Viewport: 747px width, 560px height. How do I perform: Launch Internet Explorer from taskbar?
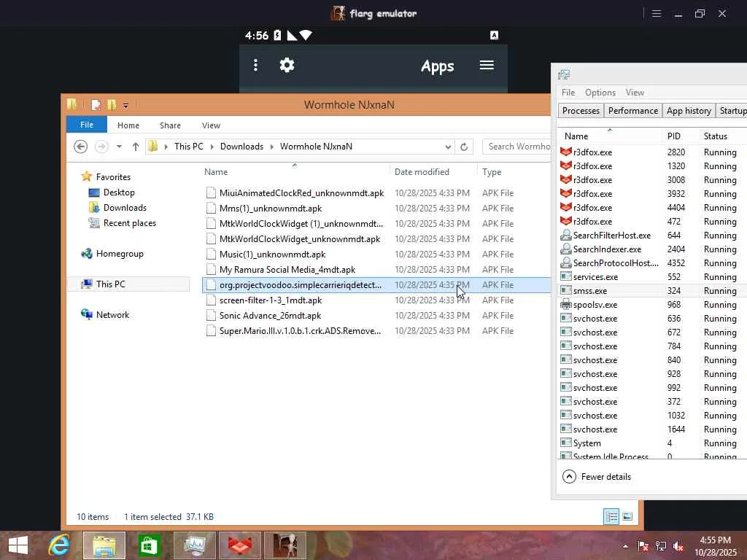pos(60,545)
